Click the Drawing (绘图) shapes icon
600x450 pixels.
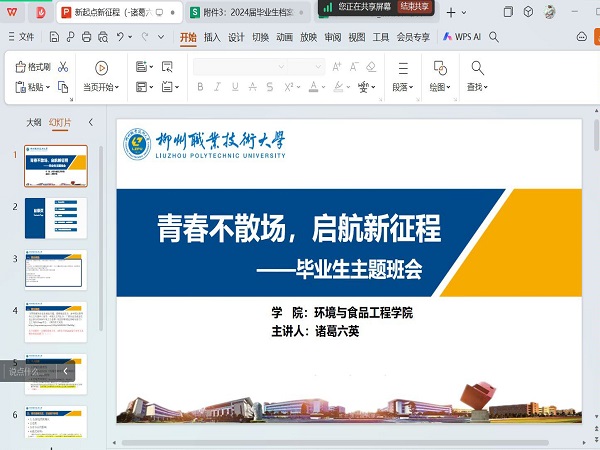(440, 68)
